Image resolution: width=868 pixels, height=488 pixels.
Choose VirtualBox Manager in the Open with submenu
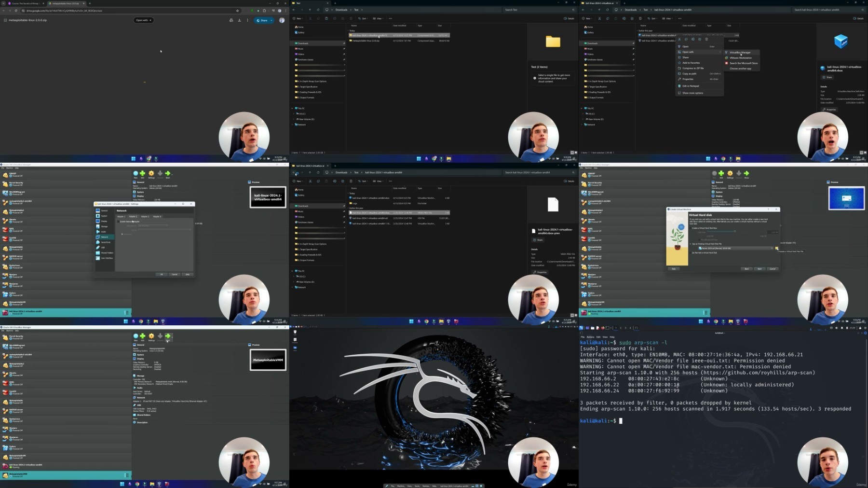click(741, 53)
